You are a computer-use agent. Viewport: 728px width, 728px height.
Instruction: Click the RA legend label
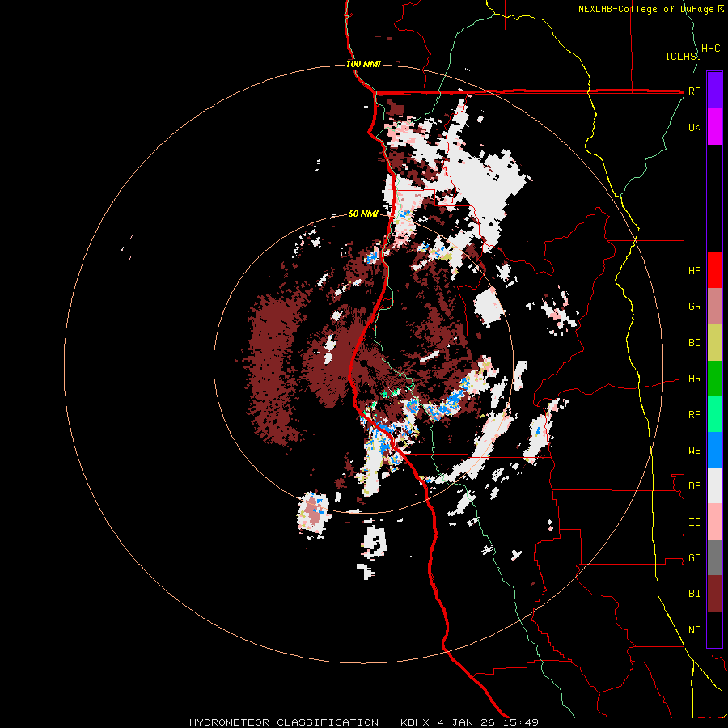[x=694, y=415]
